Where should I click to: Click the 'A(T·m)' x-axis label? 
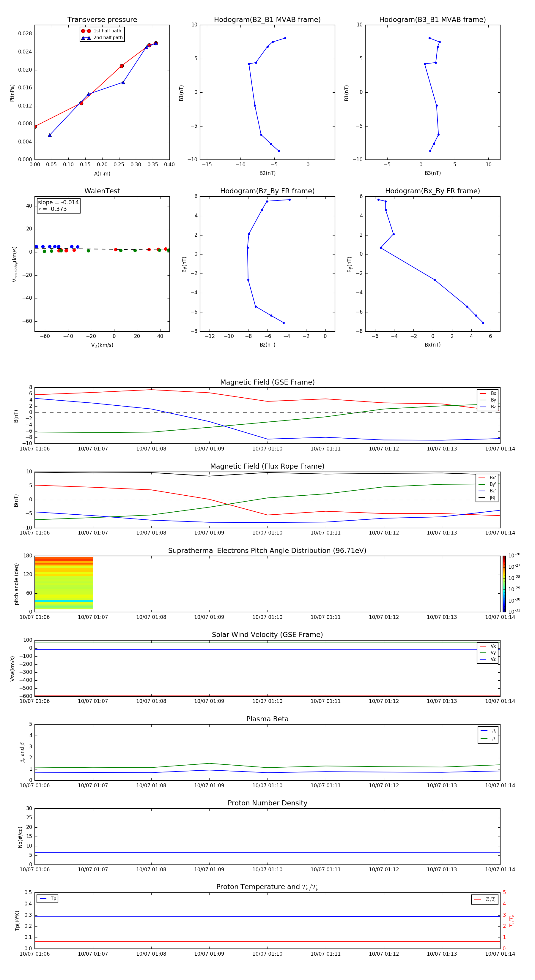coord(102,174)
